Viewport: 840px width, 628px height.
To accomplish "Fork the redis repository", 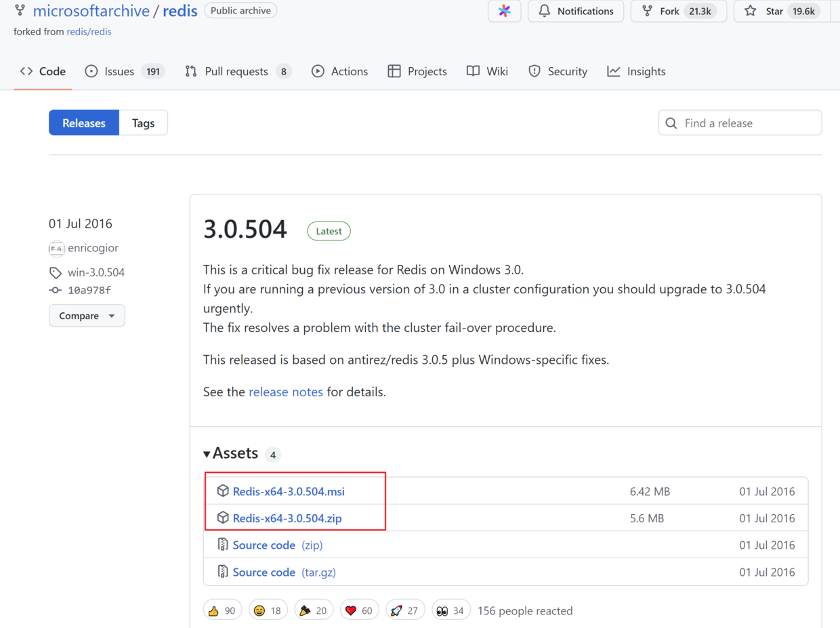I will pos(678,11).
